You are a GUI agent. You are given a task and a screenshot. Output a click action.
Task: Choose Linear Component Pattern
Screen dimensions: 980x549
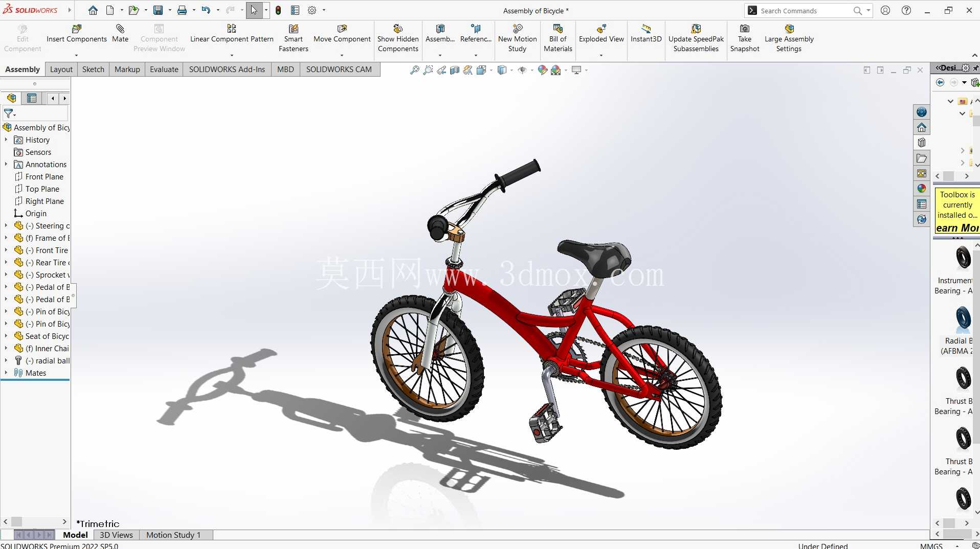(232, 34)
